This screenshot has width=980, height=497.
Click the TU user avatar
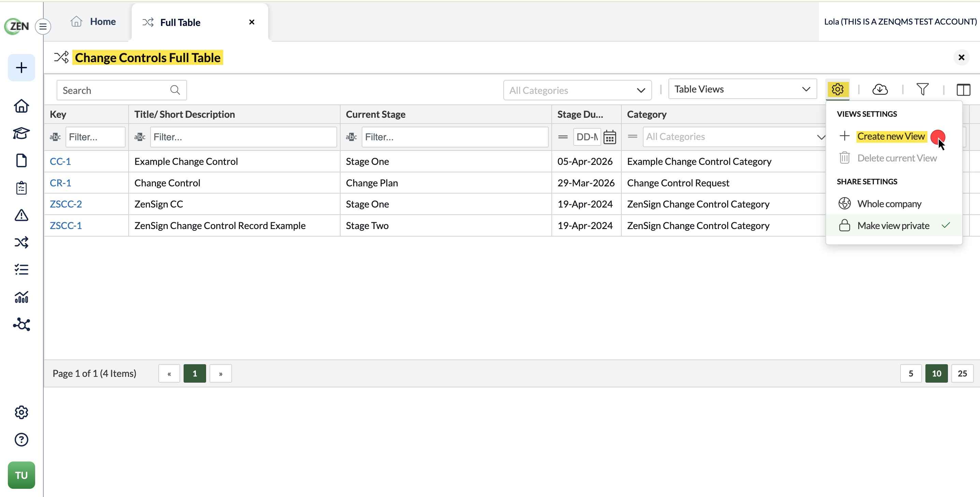click(21, 475)
